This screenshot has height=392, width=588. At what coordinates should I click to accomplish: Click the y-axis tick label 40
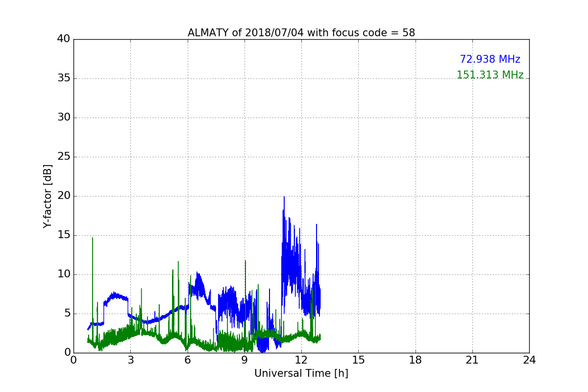tap(64, 39)
